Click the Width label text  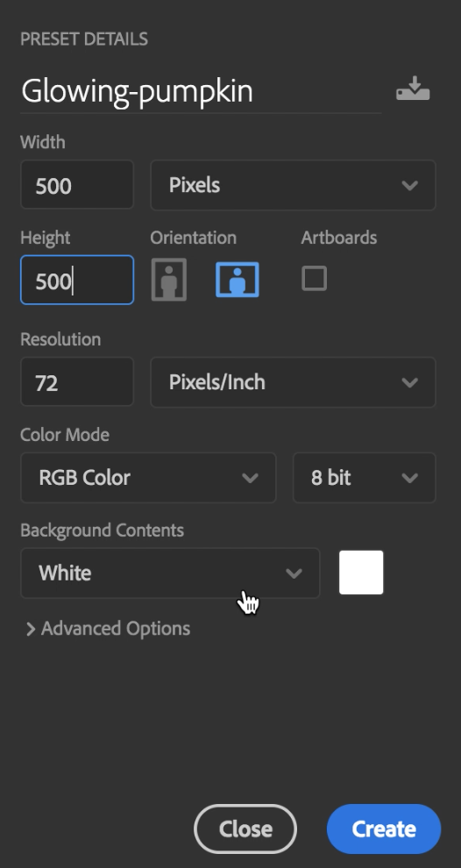(x=43, y=142)
